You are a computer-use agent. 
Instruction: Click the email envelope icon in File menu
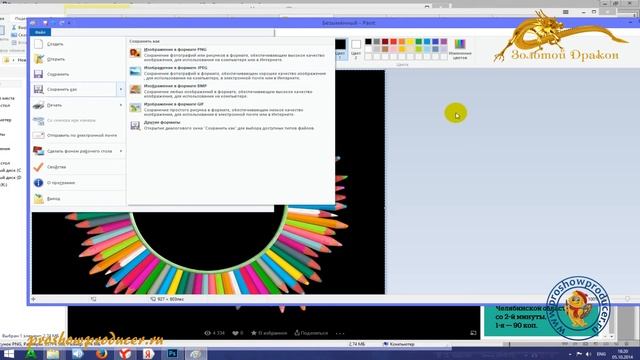click(38, 135)
